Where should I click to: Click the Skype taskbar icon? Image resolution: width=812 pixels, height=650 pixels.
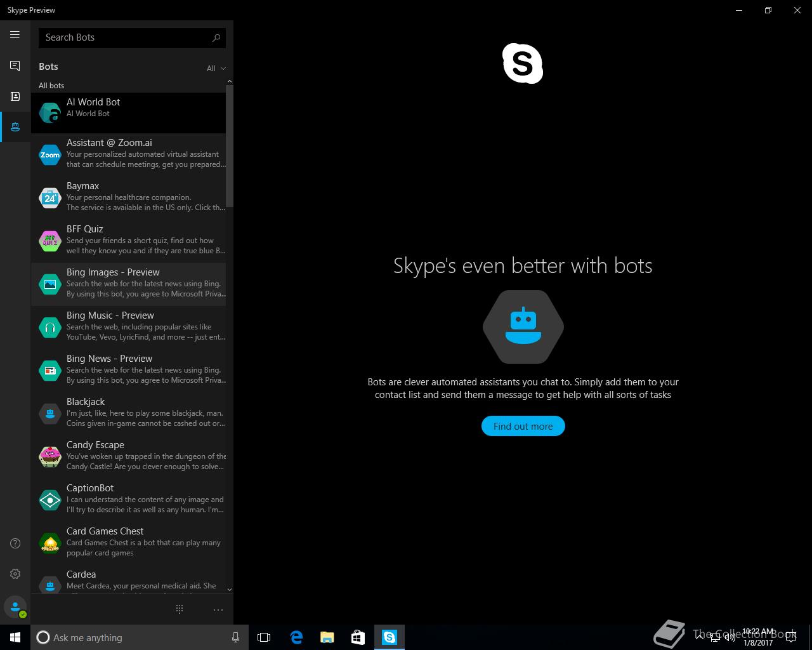tap(389, 637)
